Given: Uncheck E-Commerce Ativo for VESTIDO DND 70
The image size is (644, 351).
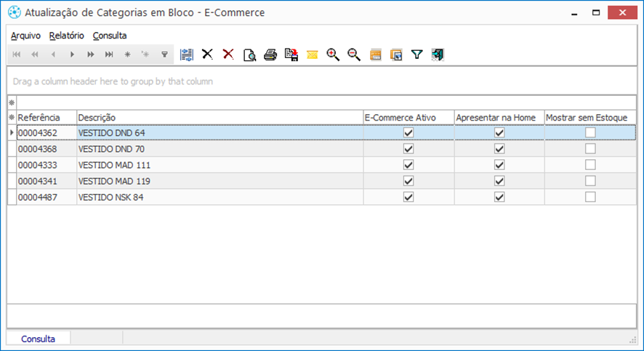Looking at the screenshot, I should [x=408, y=148].
